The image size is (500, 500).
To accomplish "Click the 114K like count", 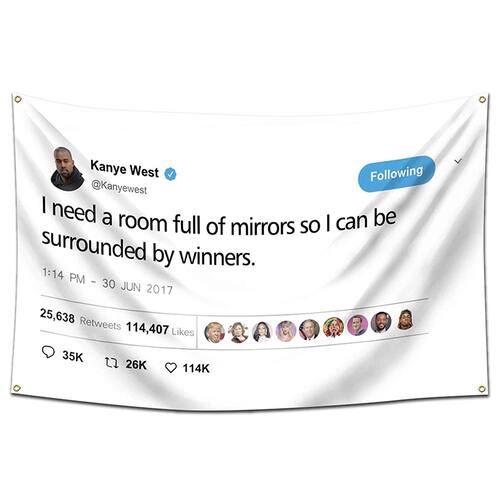I will point(196,368).
